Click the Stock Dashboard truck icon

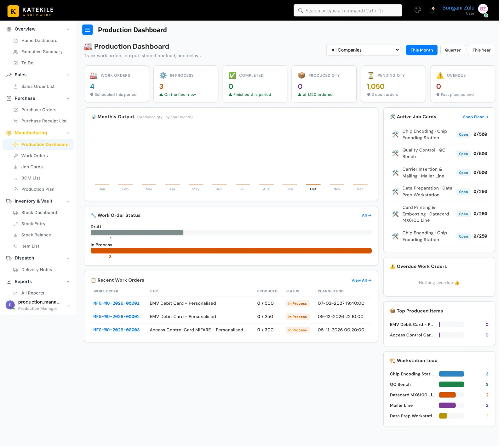(x=15, y=213)
